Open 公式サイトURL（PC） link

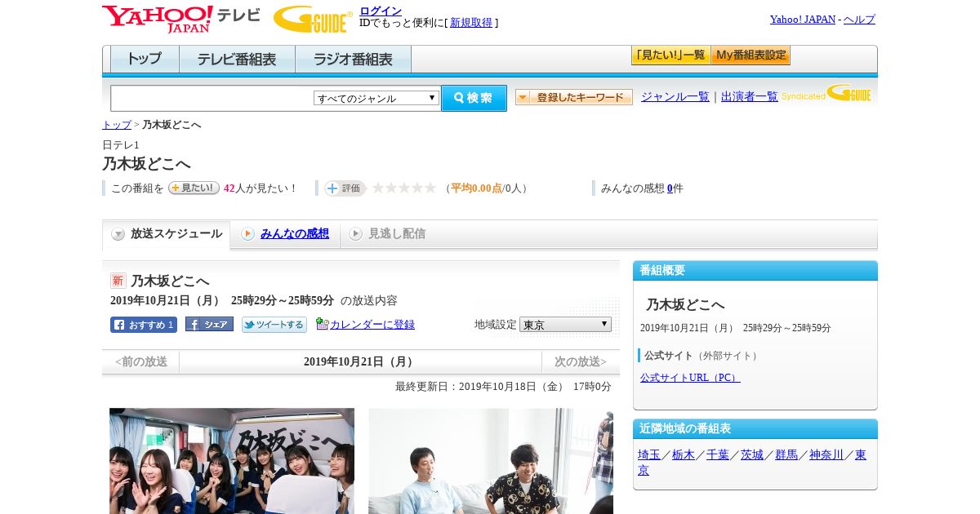[690, 378]
